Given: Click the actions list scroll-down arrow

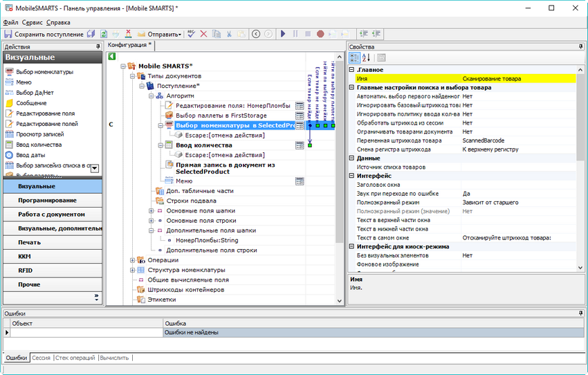Looking at the screenshot, I should tap(95, 168).
